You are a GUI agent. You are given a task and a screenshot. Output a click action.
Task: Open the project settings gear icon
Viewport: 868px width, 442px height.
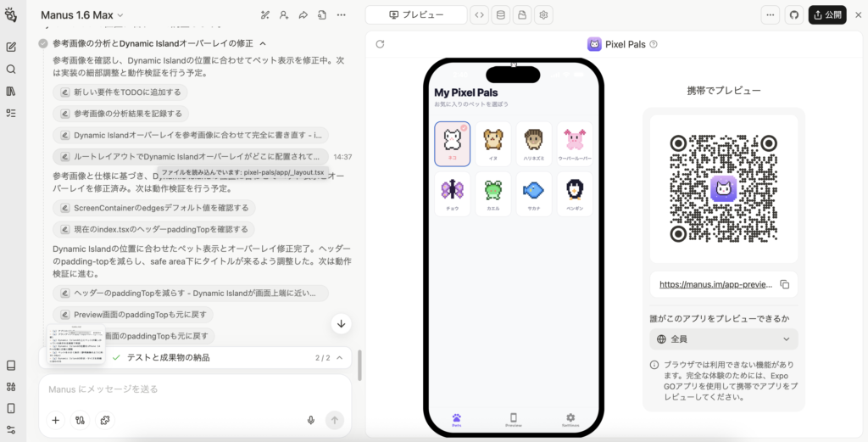coord(544,14)
